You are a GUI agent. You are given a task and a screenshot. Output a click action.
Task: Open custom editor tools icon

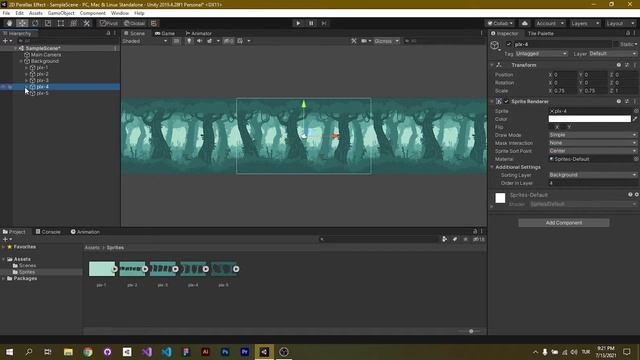(87, 23)
